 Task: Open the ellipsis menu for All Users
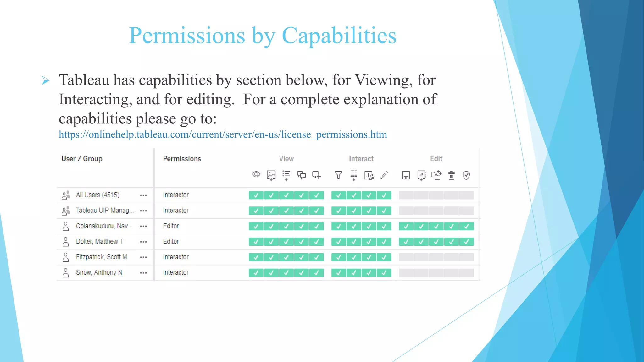coord(143,195)
